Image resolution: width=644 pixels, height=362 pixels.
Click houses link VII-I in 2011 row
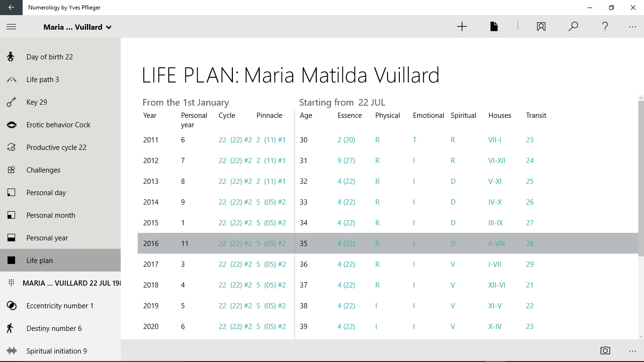(495, 140)
